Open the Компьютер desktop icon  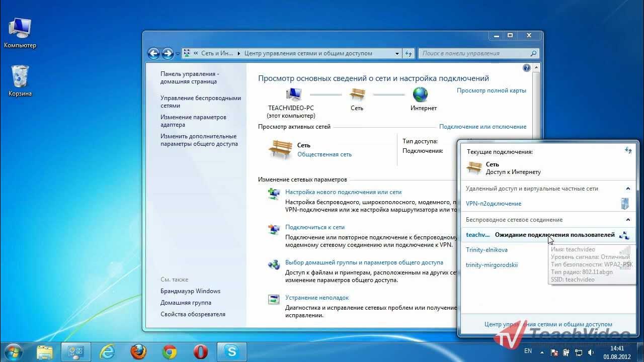(20, 33)
